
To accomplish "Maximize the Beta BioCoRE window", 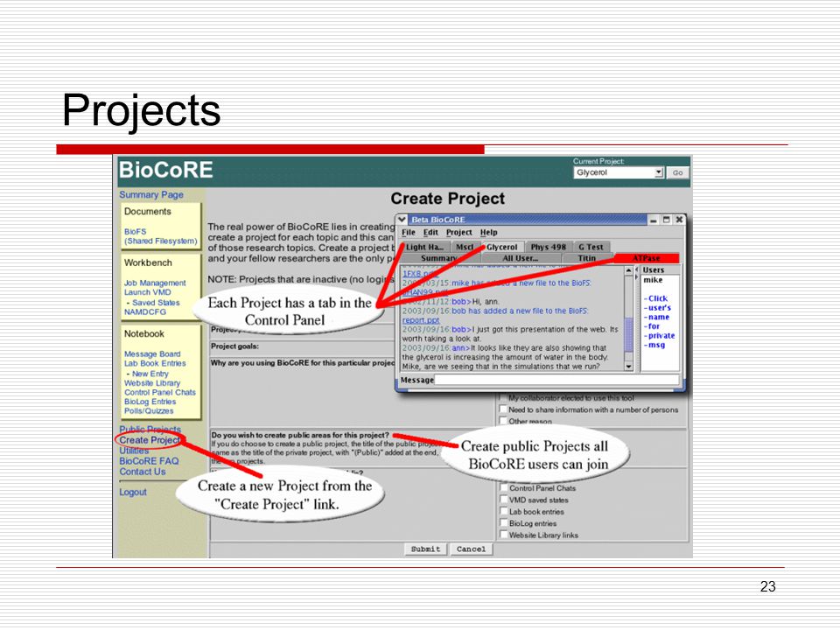I will click(667, 220).
